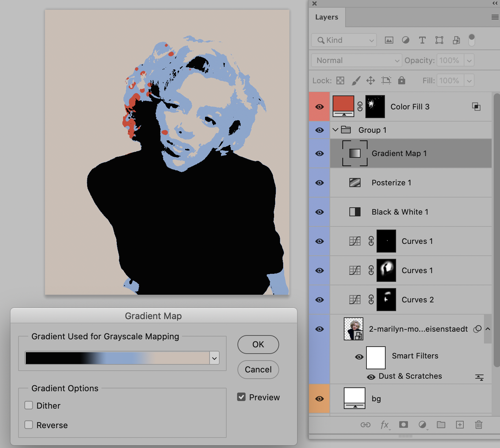The width and height of the screenshot is (500, 448).
Task: Click the Color Fill 3 red swatch thumbnail
Action: point(343,106)
